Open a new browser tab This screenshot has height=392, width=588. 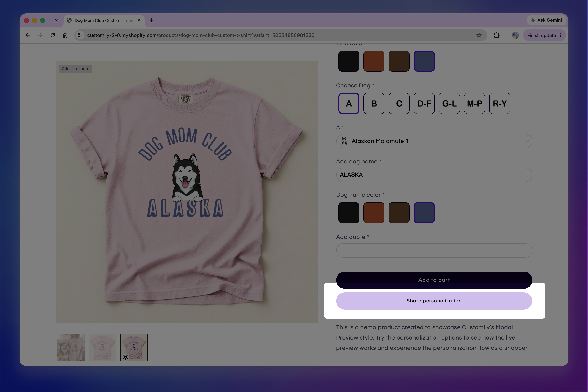tap(151, 20)
